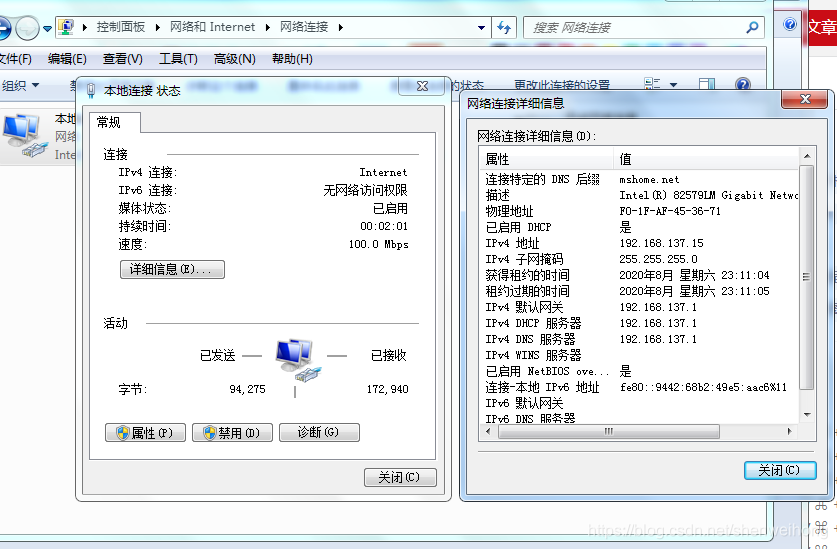Open the view options dropdown arrow

[673, 85]
